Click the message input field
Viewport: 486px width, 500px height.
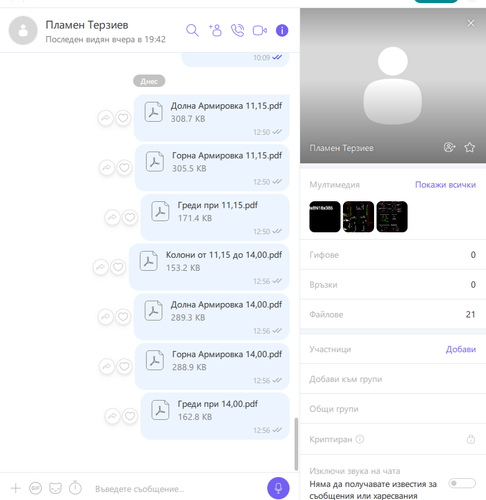point(177,489)
